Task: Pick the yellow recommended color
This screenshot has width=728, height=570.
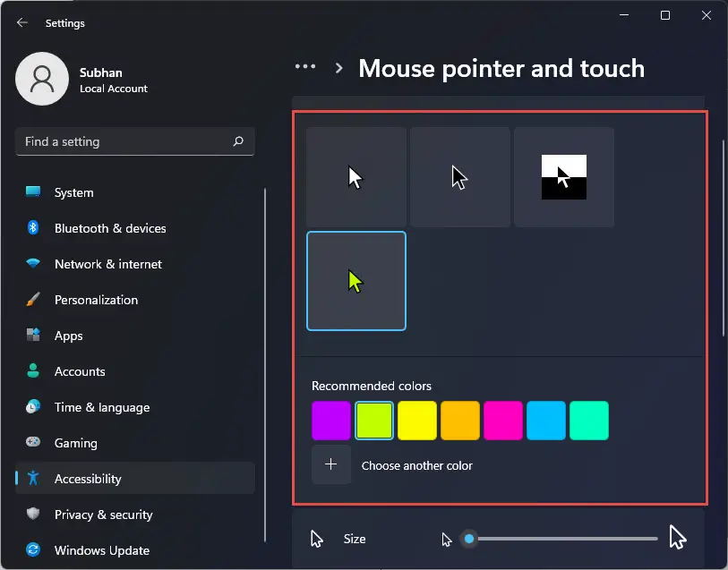Action: (x=417, y=421)
